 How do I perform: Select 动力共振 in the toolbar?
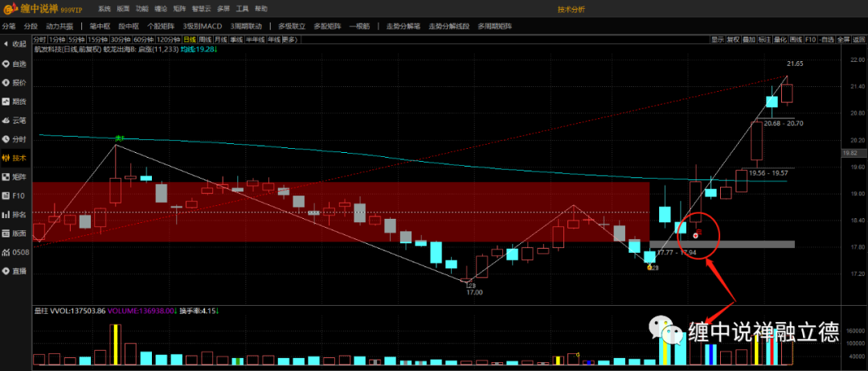pos(59,26)
